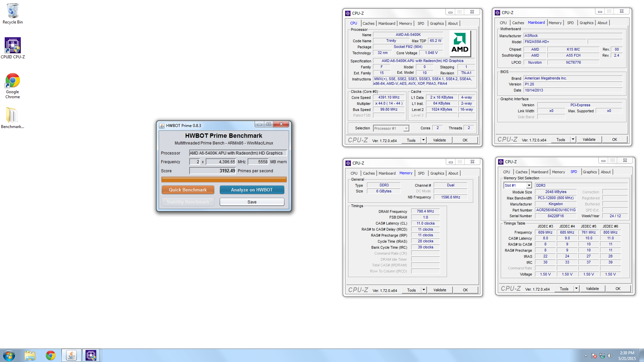This screenshot has width=644, height=362.
Task: Click the network icon in system tray
Action: pos(602,356)
